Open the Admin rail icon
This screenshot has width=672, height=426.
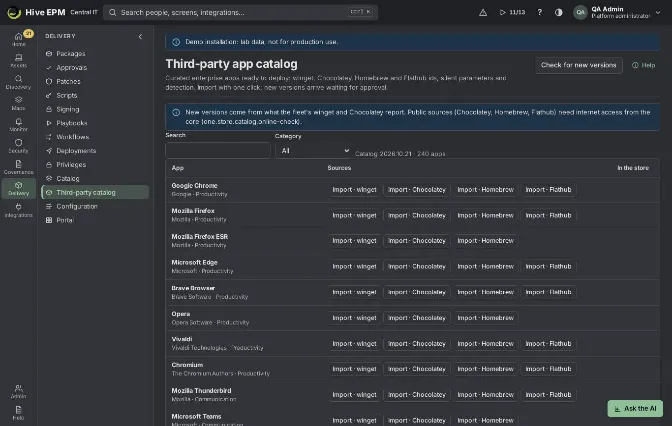point(18,391)
